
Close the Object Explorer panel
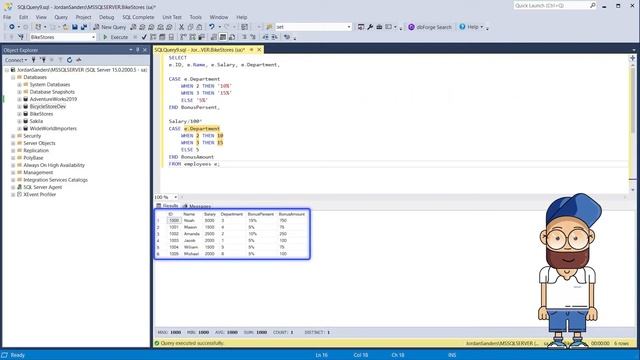click(x=145, y=50)
